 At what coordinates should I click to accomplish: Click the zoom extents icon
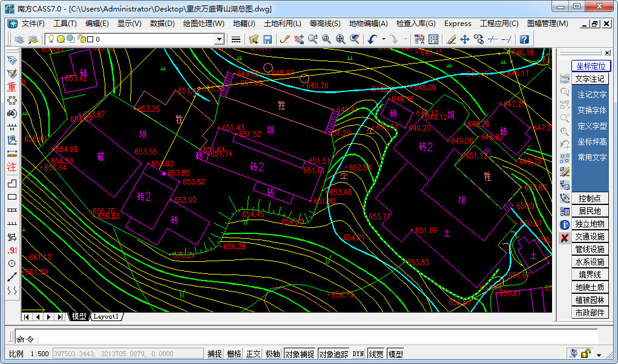click(x=341, y=39)
